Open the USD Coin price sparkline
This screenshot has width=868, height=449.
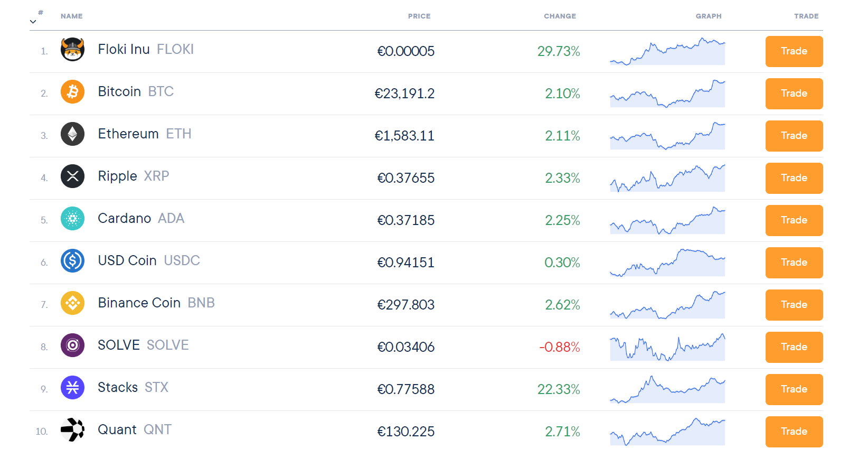pyautogui.click(x=667, y=263)
